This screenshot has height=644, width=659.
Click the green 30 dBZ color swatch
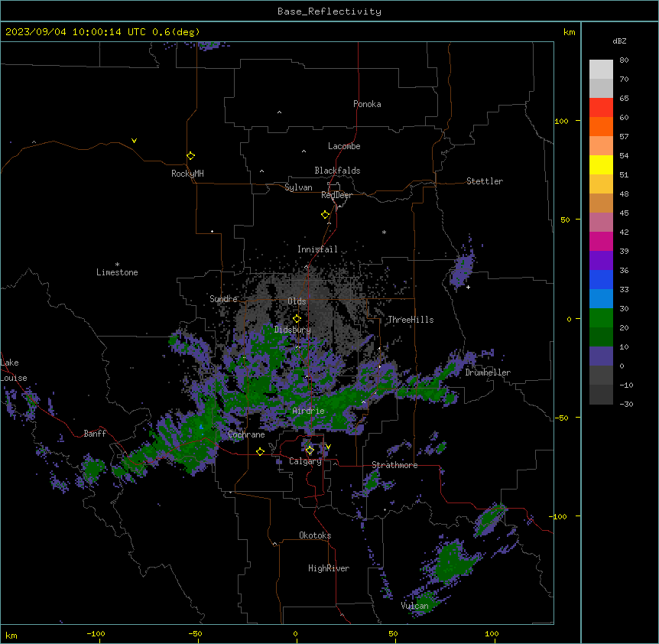(x=601, y=318)
